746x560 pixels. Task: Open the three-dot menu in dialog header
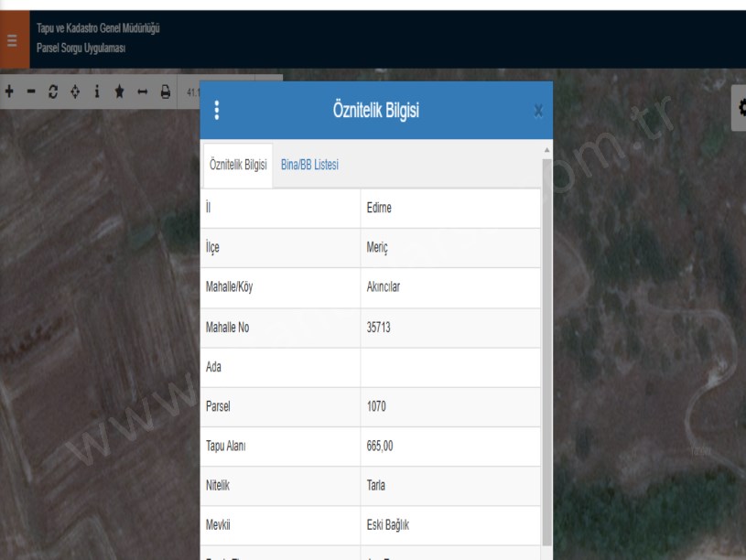point(217,111)
